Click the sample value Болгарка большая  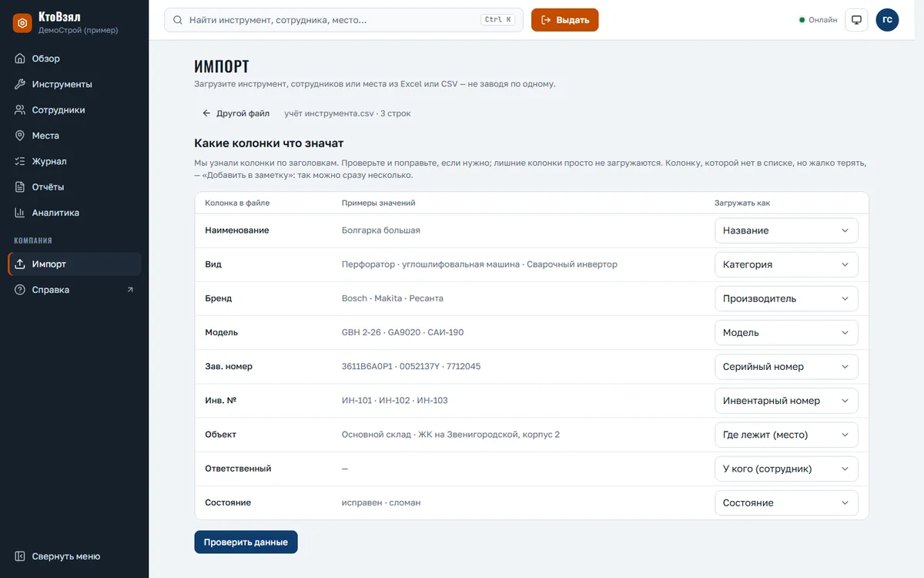pos(381,230)
